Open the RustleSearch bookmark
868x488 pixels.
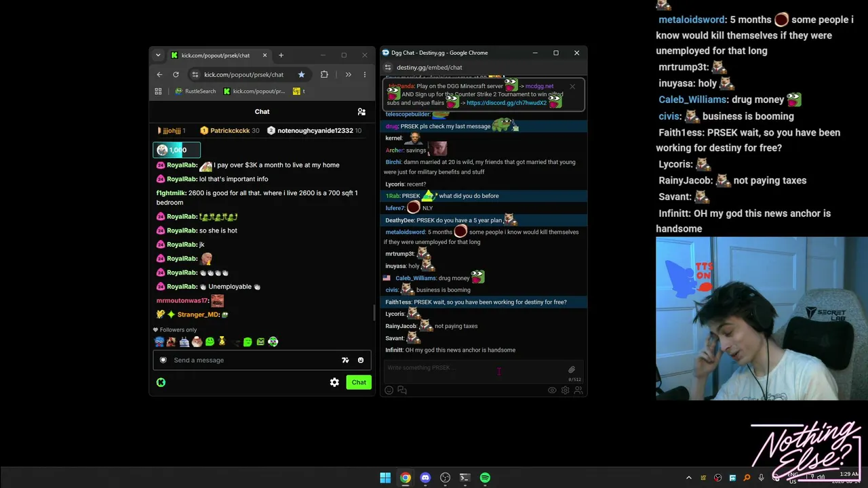[195, 91]
